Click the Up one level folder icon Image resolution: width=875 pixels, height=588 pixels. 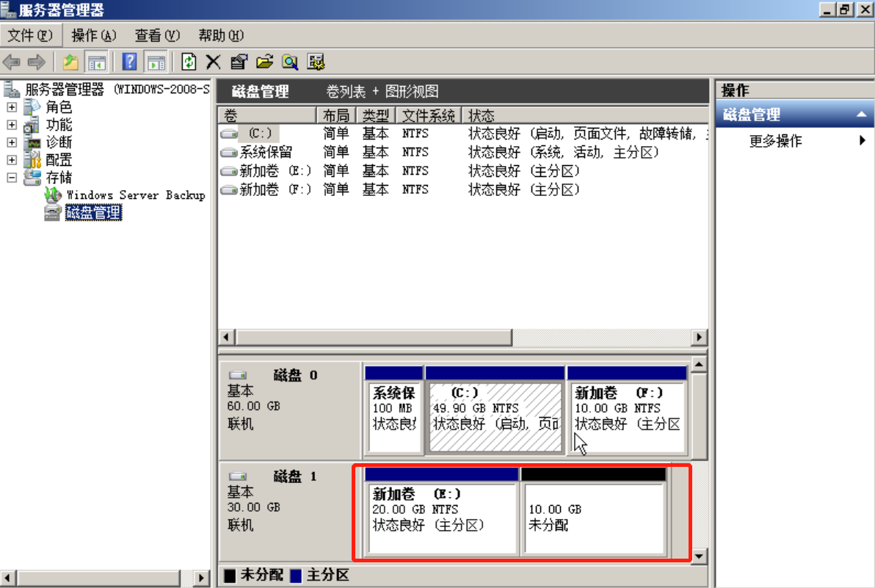(70, 62)
